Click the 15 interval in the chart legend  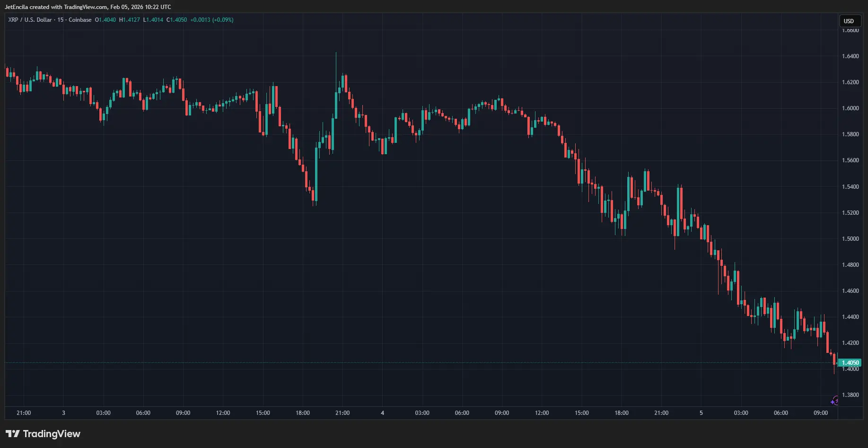tap(61, 20)
